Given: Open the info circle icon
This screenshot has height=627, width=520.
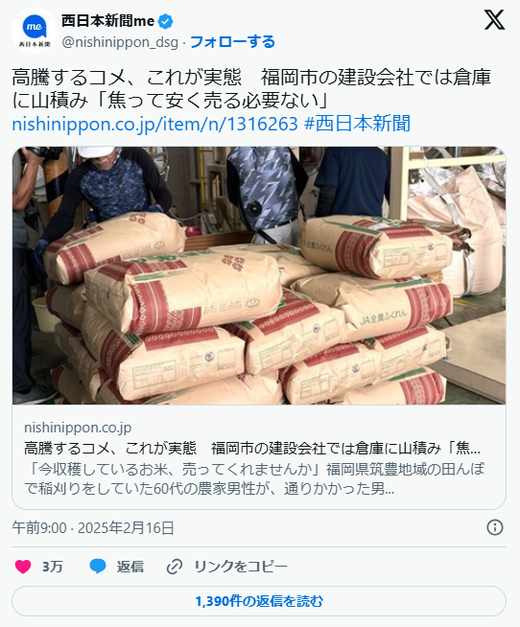Looking at the screenshot, I should (495, 527).
